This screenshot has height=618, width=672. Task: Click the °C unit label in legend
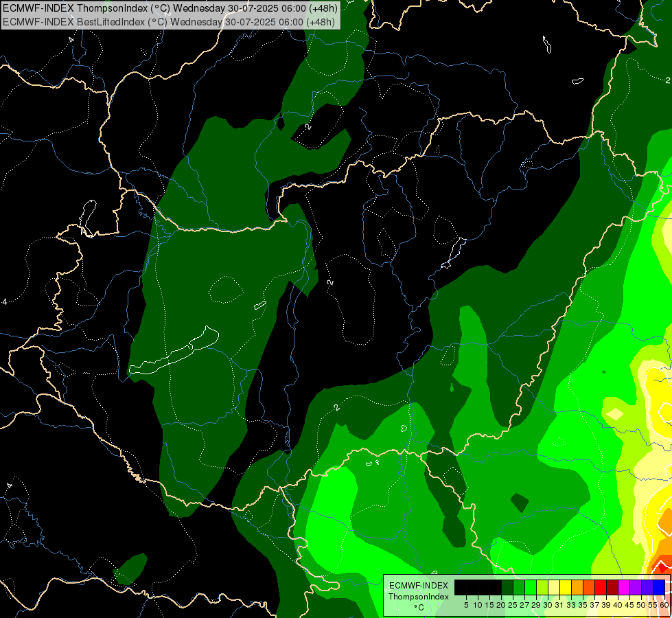(419, 608)
